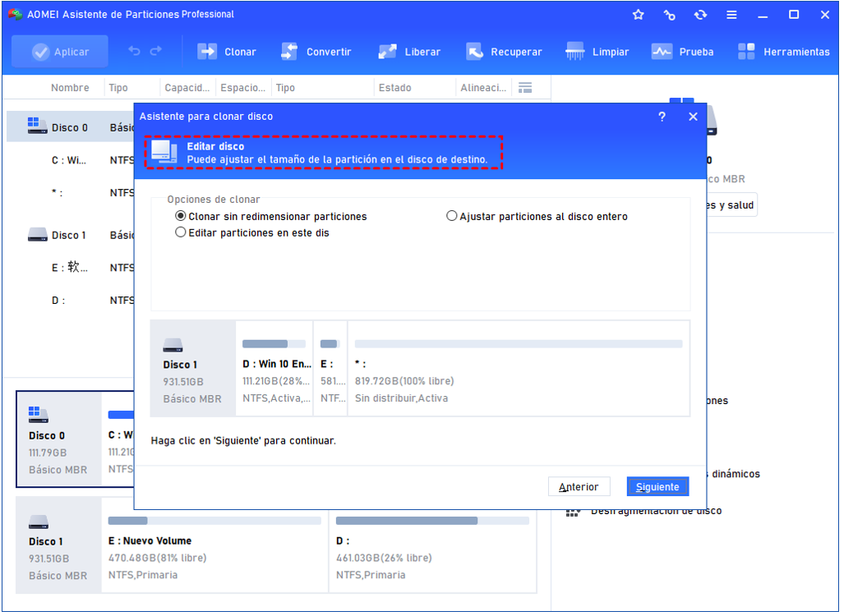Open the Convertir tool
This screenshot has width=844, height=616.
tap(289, 52)
